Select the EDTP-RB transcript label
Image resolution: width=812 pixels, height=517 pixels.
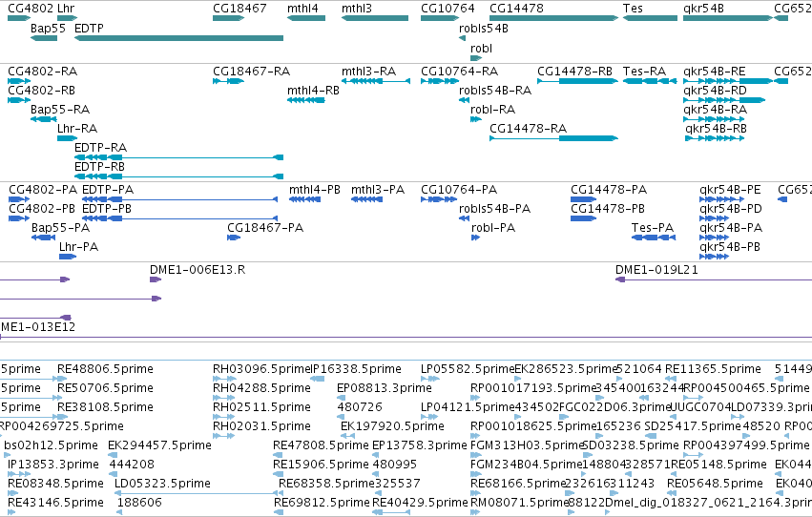pos(99,167)
